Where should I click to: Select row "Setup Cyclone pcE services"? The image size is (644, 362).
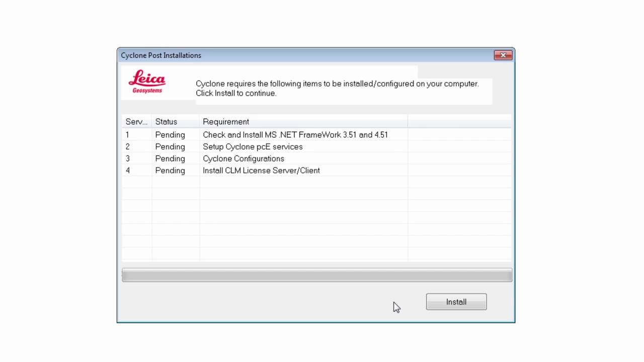(316, 147)
